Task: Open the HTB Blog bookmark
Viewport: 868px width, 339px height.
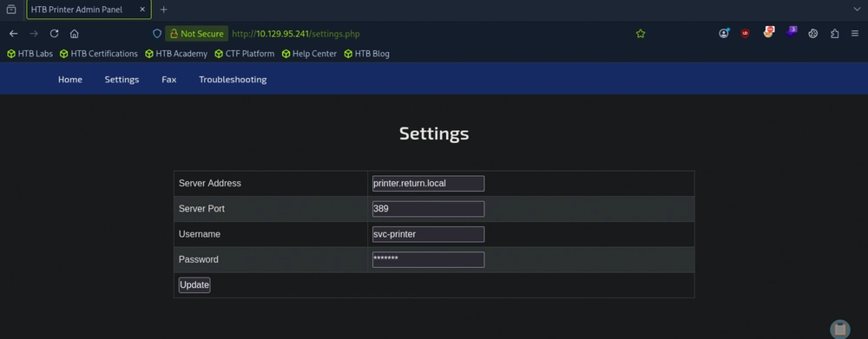Action: (366, 54)
